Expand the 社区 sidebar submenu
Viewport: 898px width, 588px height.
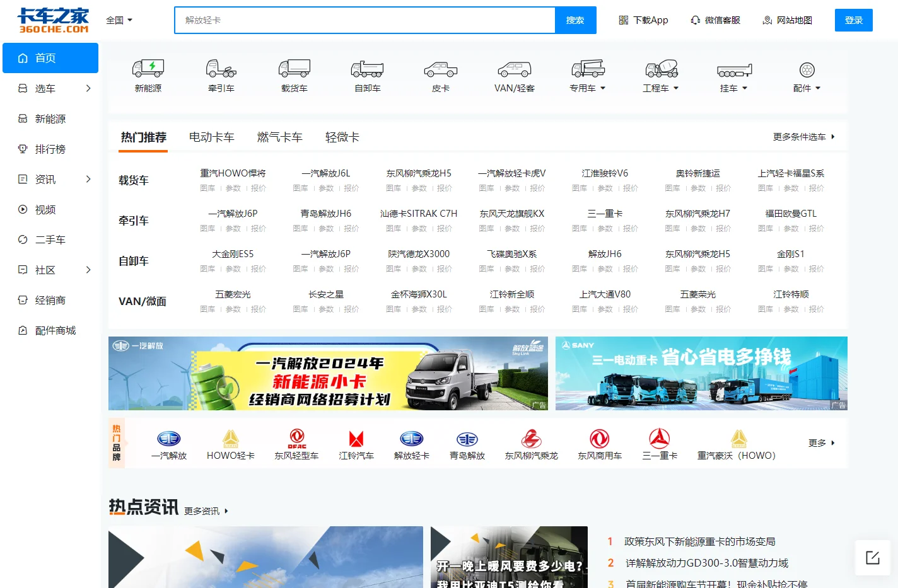[88, 270]
